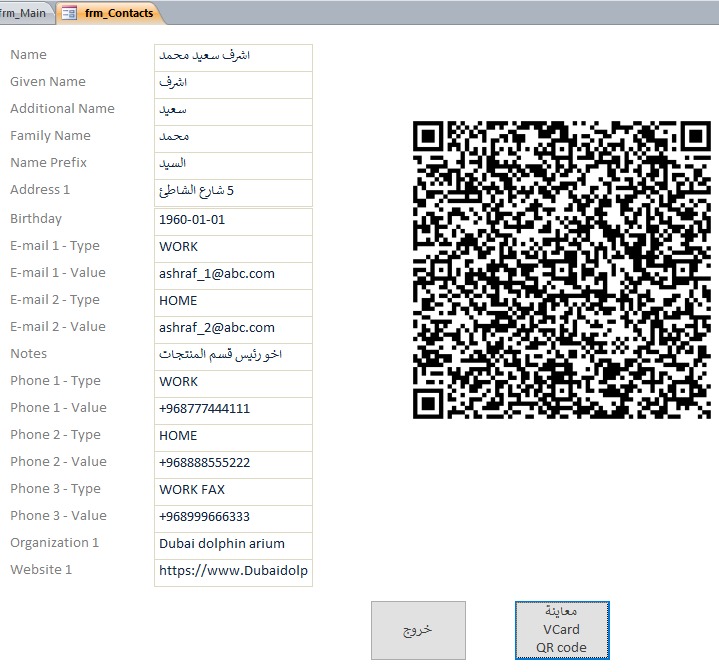Click the E-mail 2 - Value label
719x672 pixels.
pos(58,327)
